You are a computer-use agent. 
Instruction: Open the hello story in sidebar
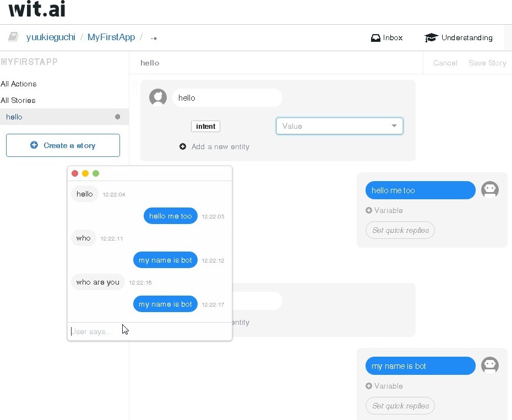click(14, 117)
